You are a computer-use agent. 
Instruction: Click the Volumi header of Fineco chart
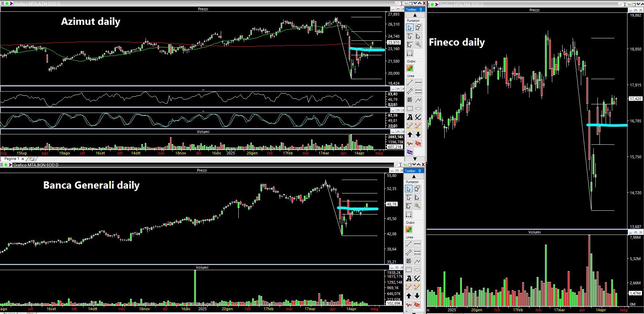coord(534,232)
